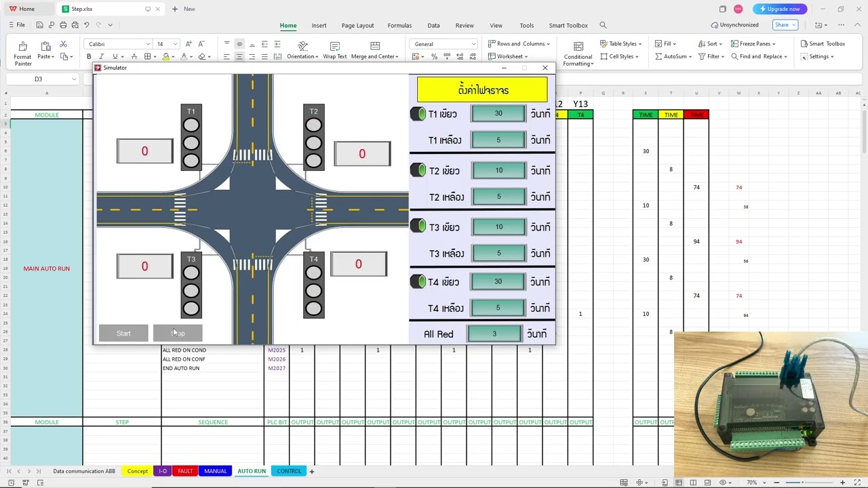Click the T1 green seconds field showing 30
Image resolution: width=868 pixels, height=488 pixels.
(x=498, y=114)
